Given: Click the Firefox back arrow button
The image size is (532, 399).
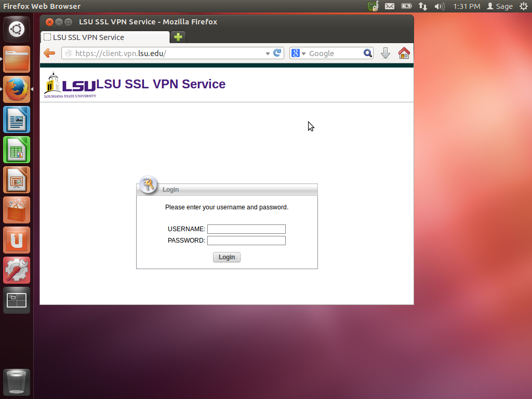Looking at the screenshot, I should point(49,53).
